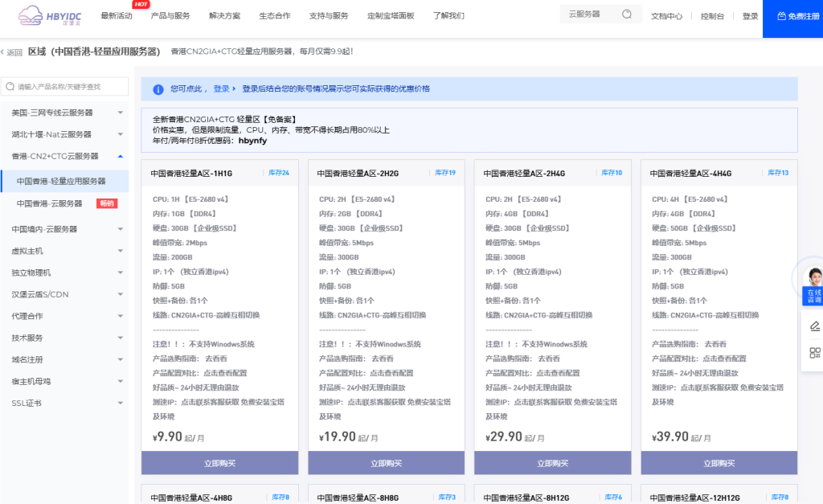Select 中国香港-云服务器 in sidebar
Viewport: 823px width, 504px height.
point(50,203)
